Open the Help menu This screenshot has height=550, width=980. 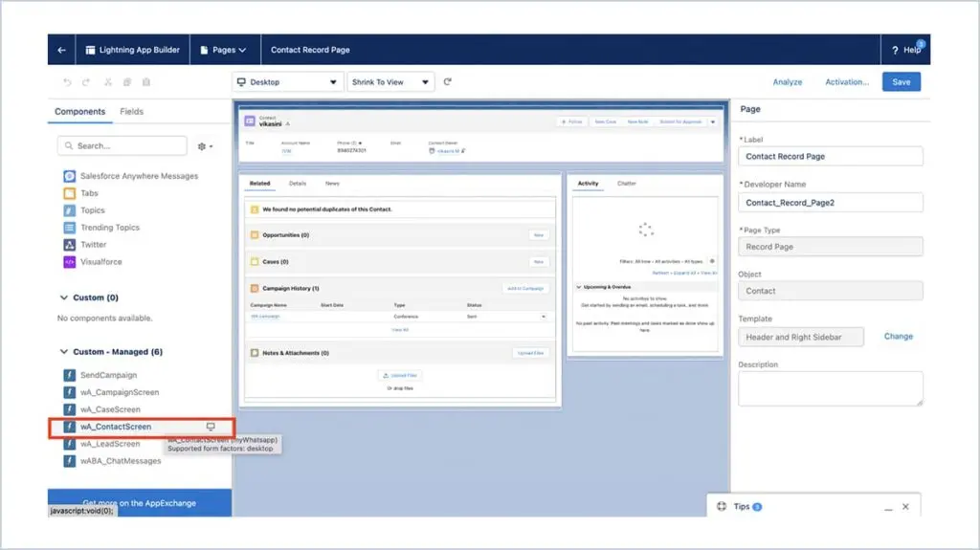(905, 50)
